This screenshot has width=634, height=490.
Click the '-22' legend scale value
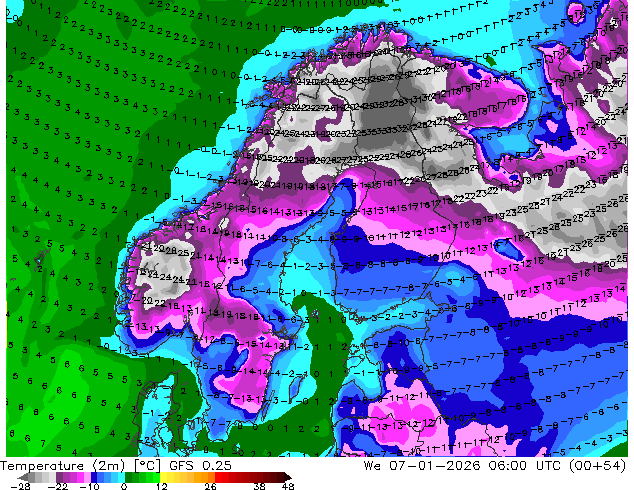click(58, 486)
